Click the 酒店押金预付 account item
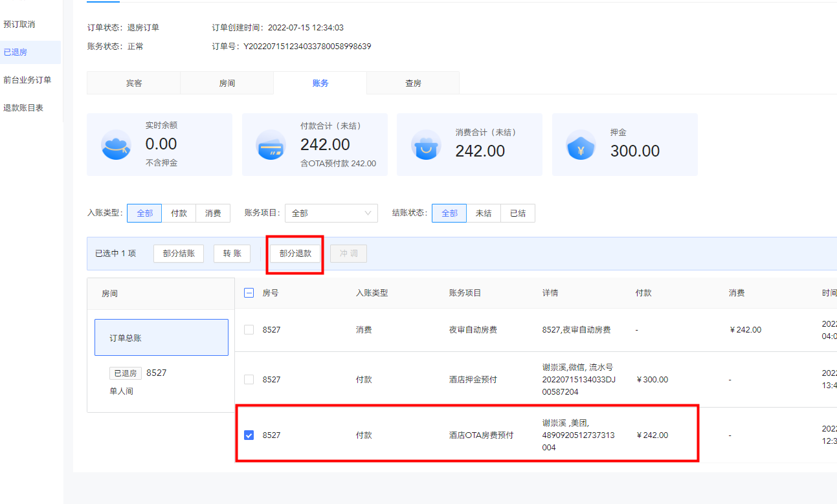Image resolution: width=837 pixels, height=504 pixels. pos(473,380)
